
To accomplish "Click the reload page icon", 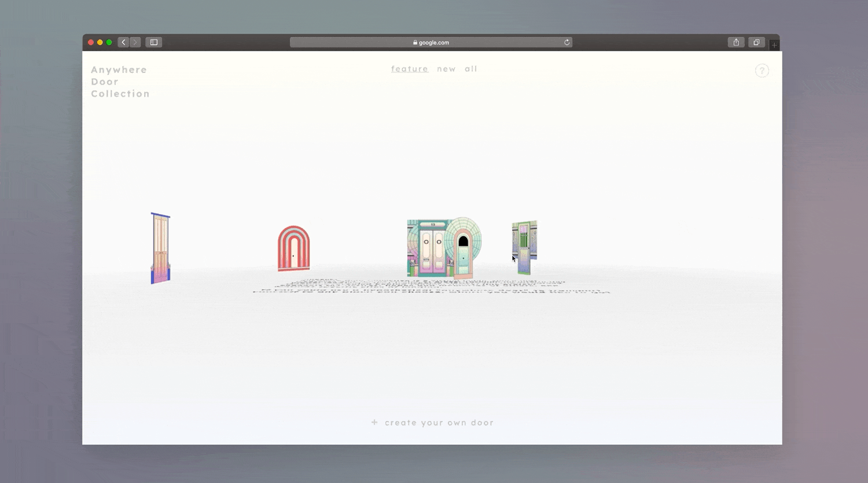I will (567, 42).
